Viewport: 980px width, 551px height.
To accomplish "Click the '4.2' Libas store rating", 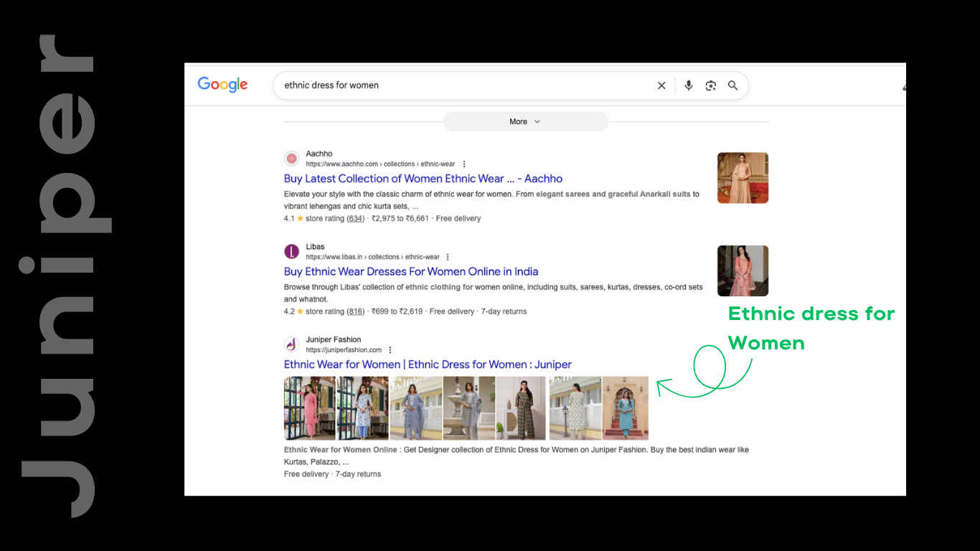I will click(289, 311).
